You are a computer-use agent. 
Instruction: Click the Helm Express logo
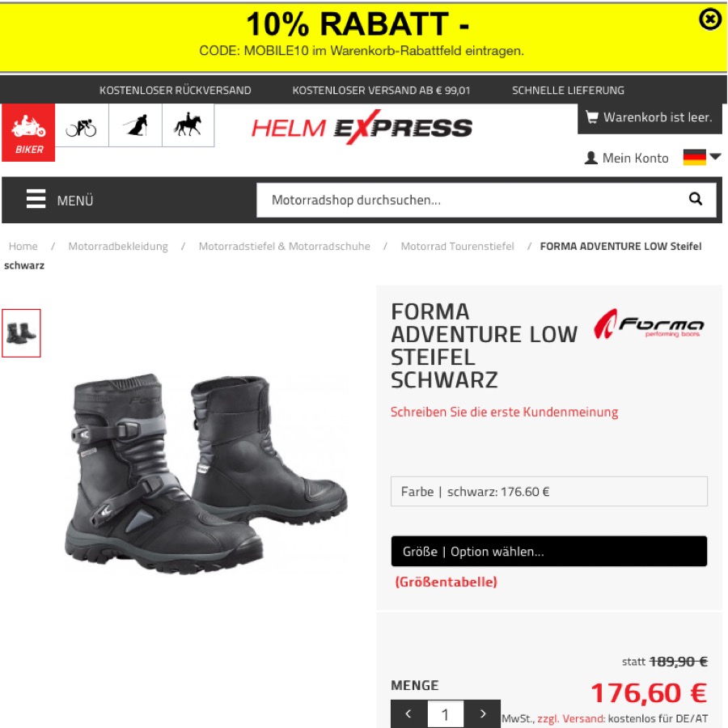(362, 127)
